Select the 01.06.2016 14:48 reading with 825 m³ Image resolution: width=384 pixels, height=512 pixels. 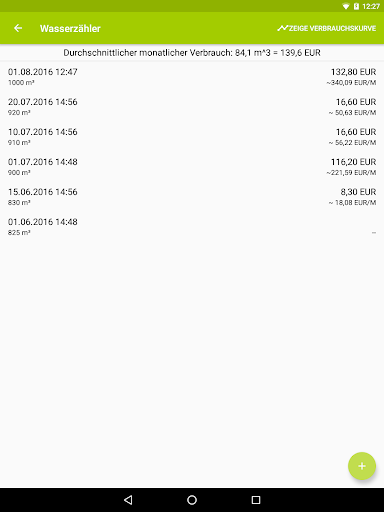(192, 226)
